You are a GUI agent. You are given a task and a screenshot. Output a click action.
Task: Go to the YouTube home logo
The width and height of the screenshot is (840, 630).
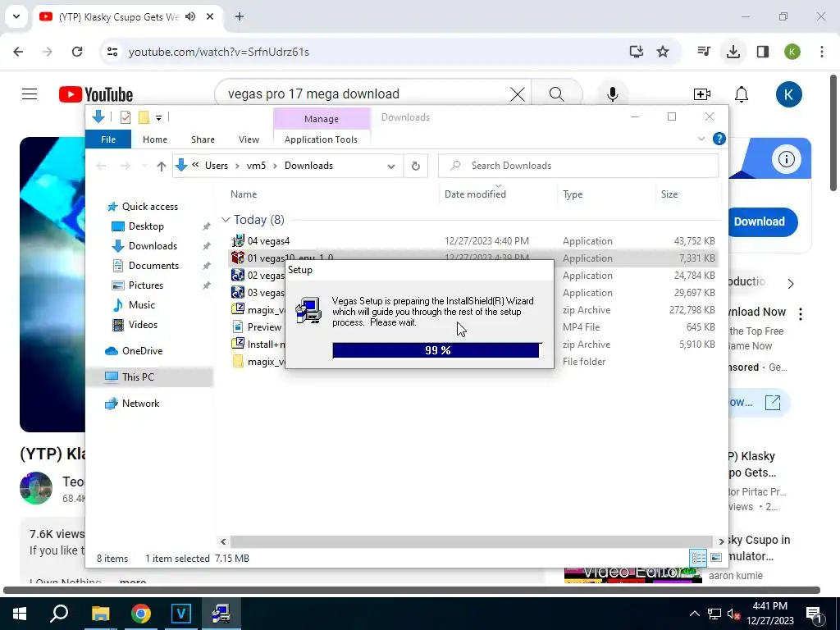[x=96, y=94]
